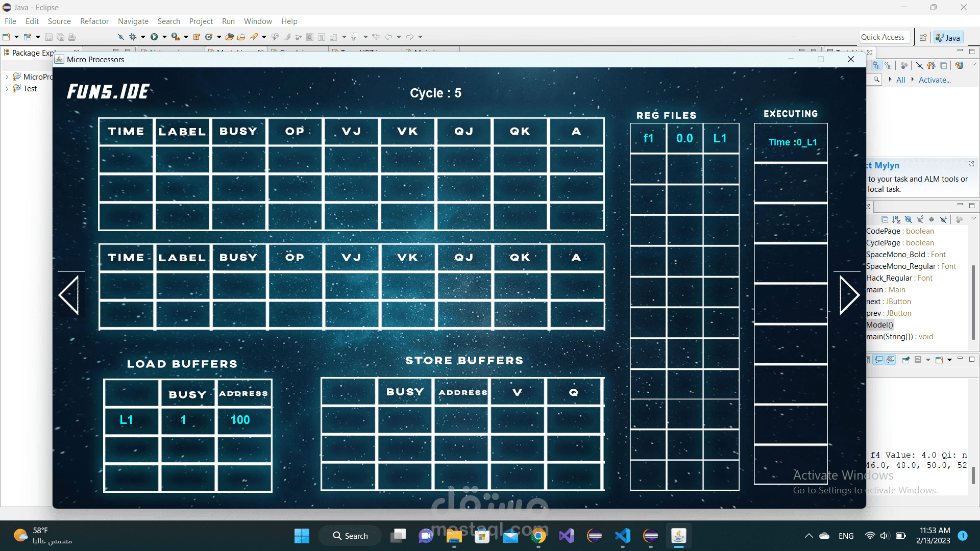Click the previous arrow in Micro Processors

(x=69, y=295)
